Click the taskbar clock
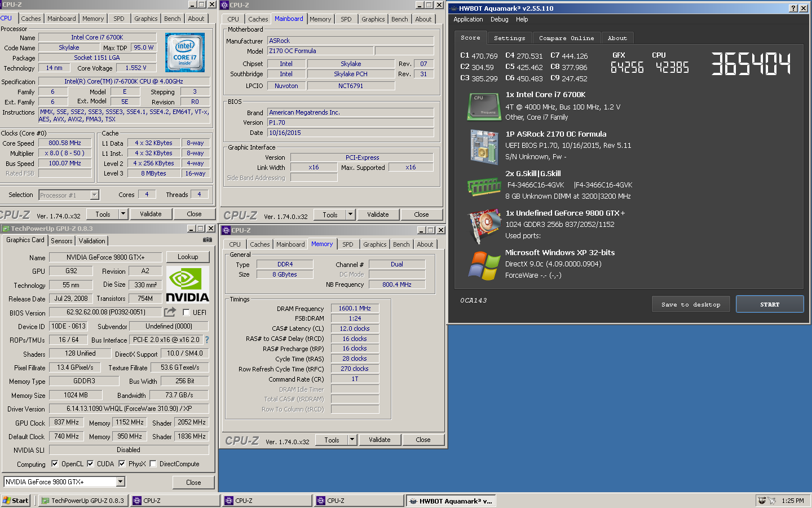The image size is (812, 508). click(x=792, y=501)
